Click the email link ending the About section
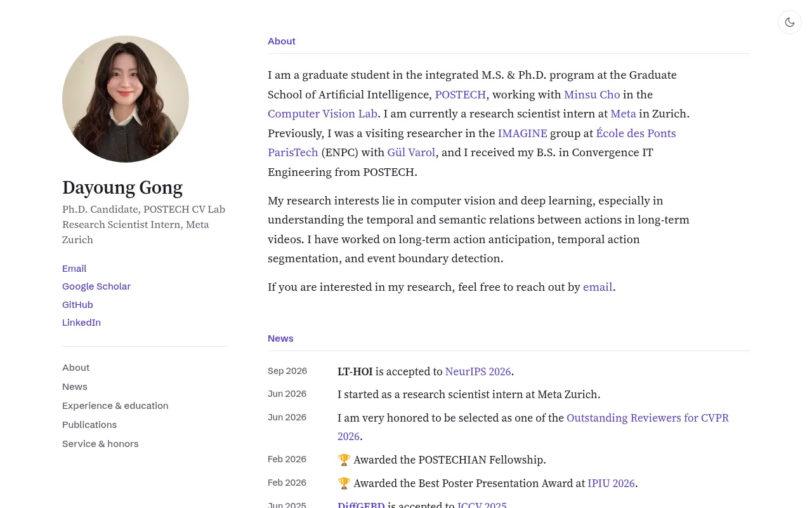 point(598,287)
